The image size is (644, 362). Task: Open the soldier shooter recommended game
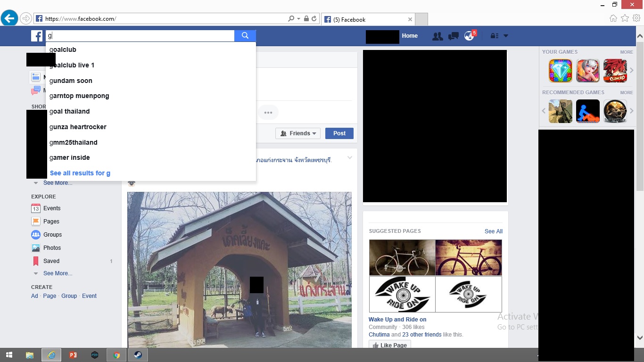pyautogui.click(x=561, y=111)
